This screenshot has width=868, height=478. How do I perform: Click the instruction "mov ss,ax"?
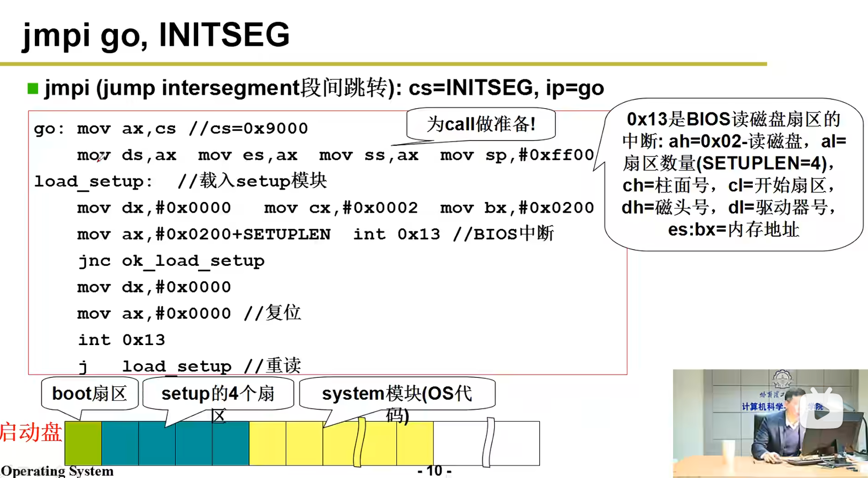[x=368, y=155]
